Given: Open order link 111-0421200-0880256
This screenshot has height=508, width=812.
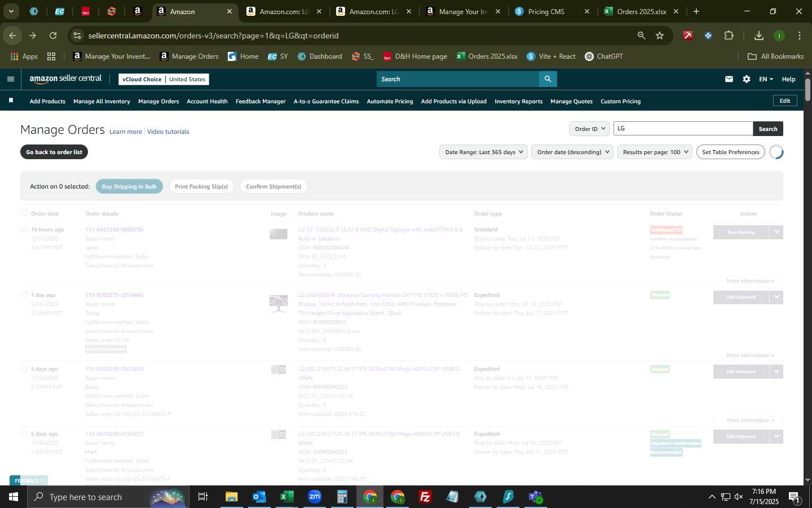Looking at the screenshot, I should [114, 230].
